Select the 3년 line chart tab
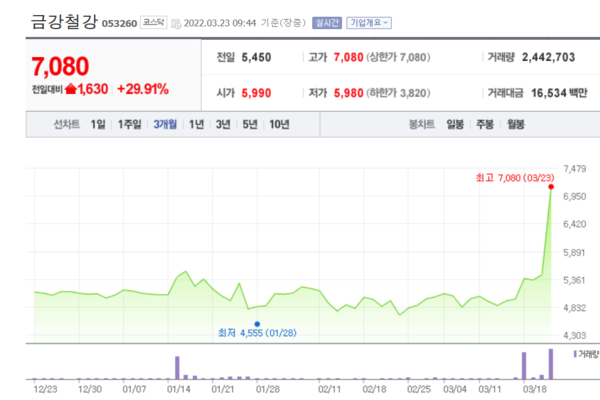Image resolution: width=600 pixels, height=400 pixels. point(223,124)
